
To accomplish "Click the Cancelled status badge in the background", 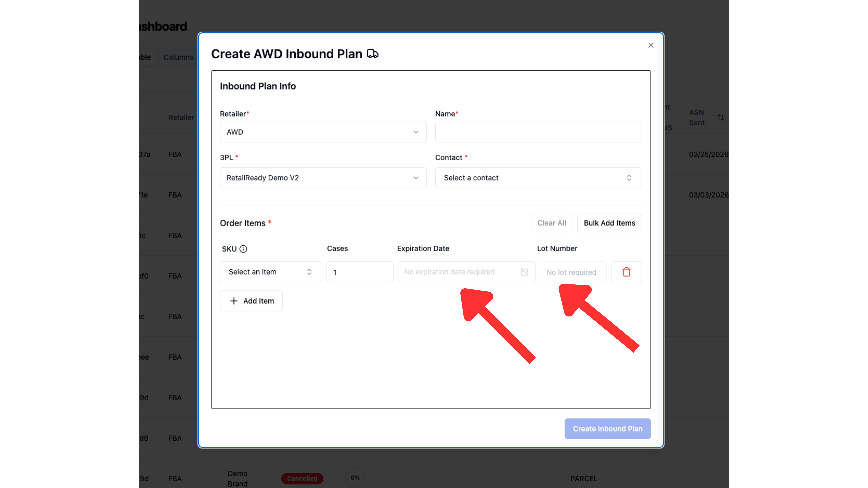I will click(302, 478).
